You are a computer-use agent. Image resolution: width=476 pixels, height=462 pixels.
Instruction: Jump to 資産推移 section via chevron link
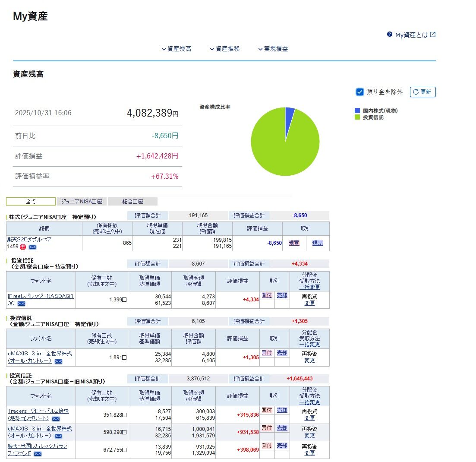pos(225,49)
